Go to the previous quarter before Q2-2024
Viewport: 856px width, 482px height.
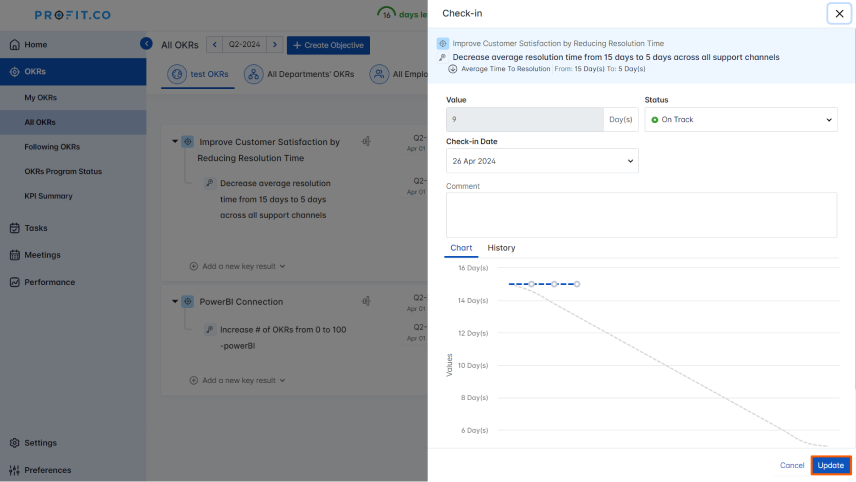click(215, 45)
